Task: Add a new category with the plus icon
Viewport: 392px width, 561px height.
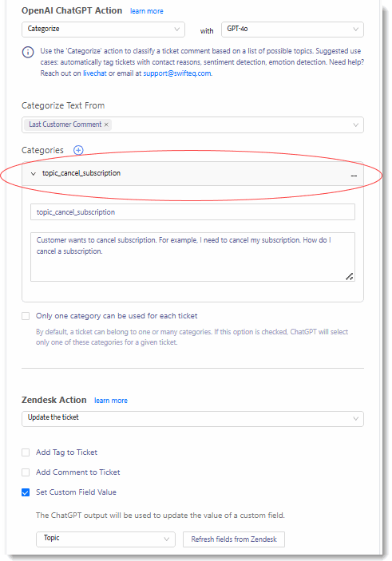Action: (78, 150)
